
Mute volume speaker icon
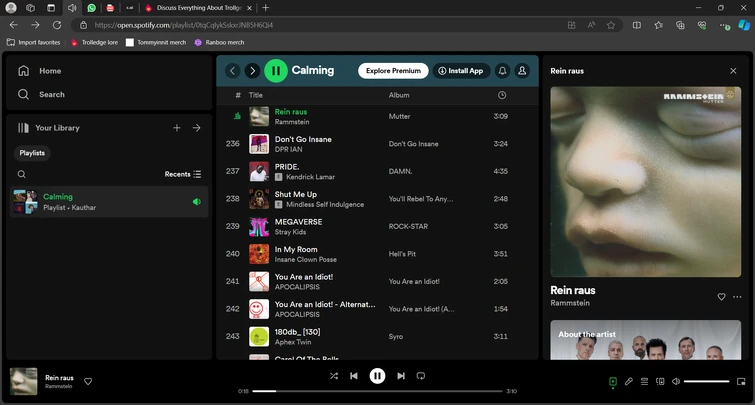(676, 381)
